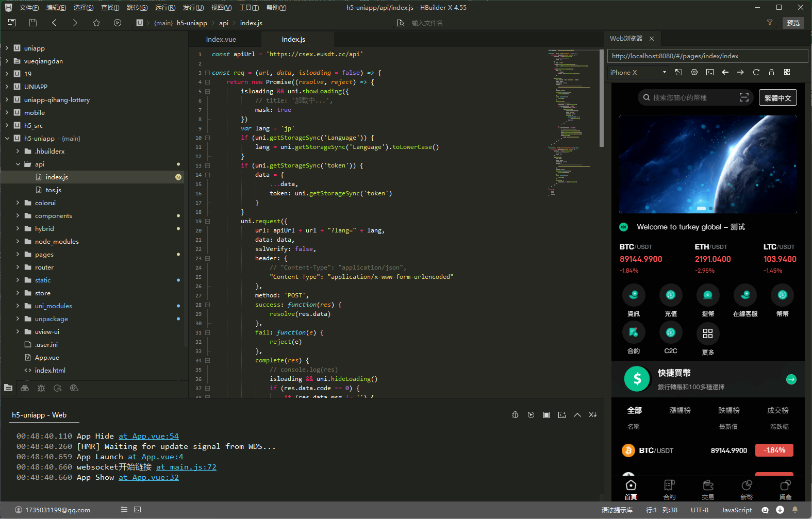Collapse the api folder
Screen dimensions: 812x519
18,164
